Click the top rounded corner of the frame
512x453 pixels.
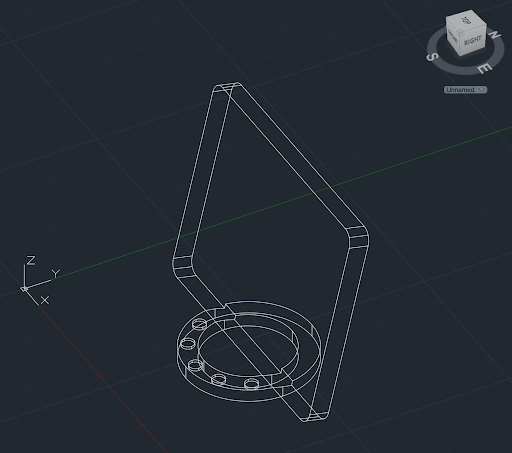(227, 87)
